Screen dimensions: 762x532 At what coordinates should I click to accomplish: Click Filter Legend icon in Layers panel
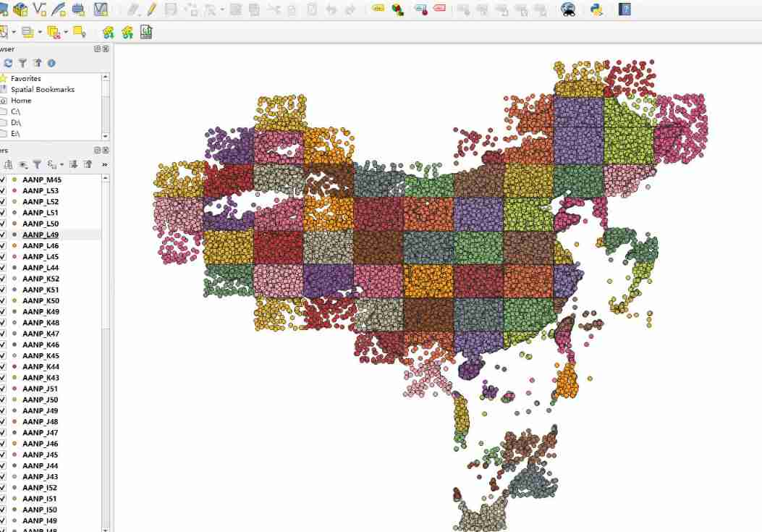click(38, 165)
